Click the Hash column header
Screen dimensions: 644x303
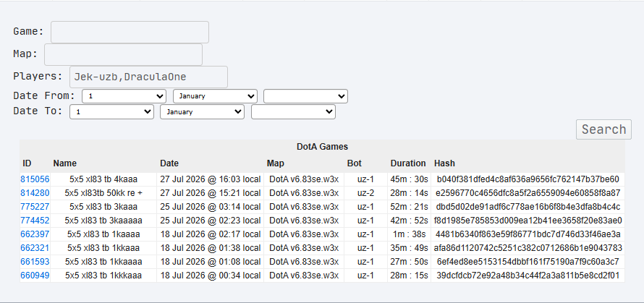pos(444,163)
